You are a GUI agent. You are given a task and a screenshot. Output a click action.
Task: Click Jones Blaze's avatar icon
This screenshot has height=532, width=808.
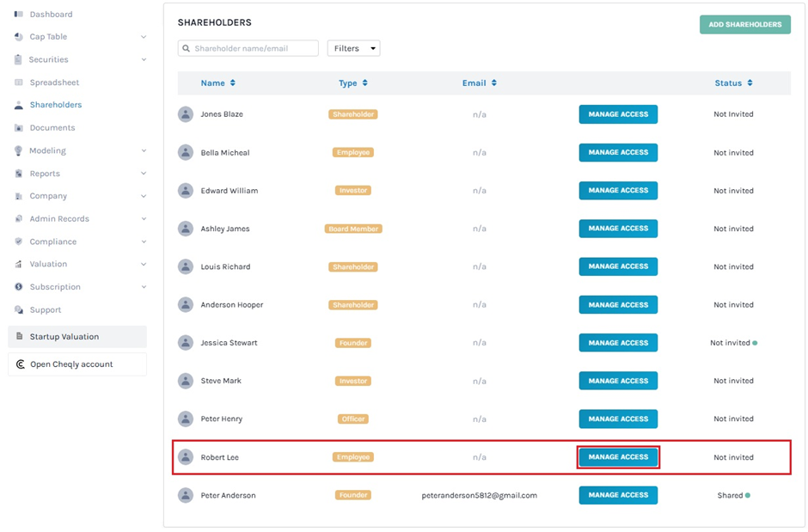pos(186,114)
